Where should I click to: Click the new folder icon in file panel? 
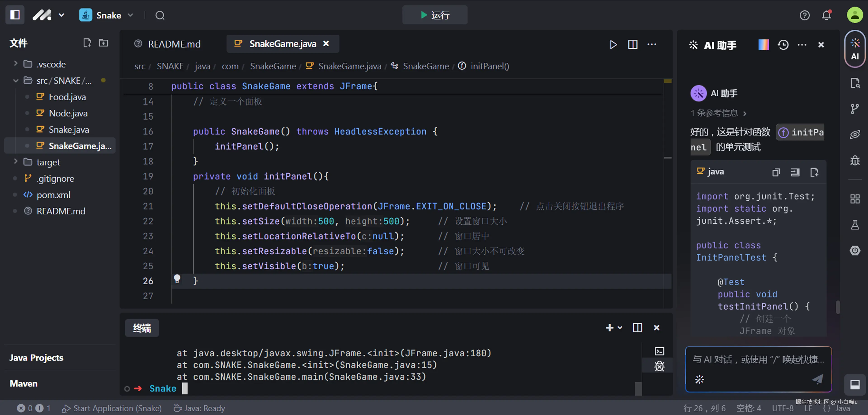[104, 43]
